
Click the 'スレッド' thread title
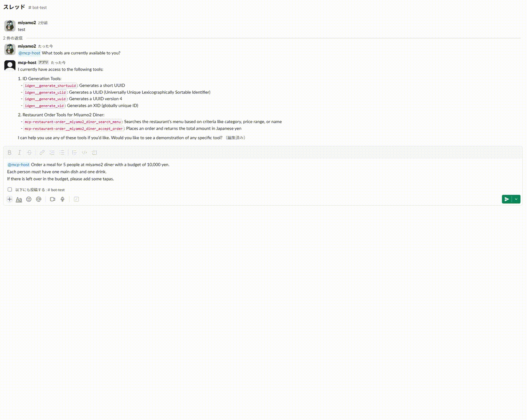(14, 7)
